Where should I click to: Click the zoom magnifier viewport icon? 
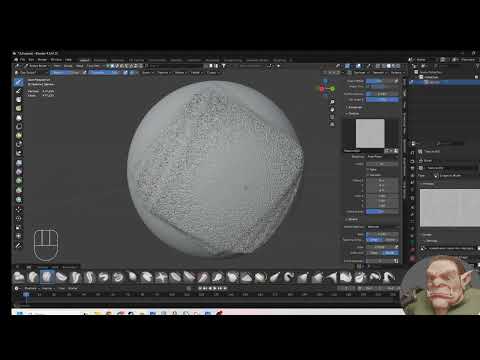tap(332, 102)
